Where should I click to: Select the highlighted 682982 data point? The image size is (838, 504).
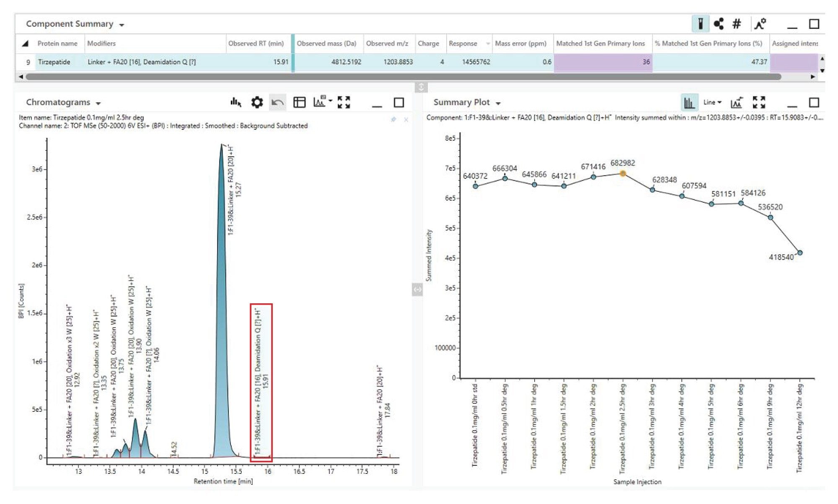coord(623,173)
